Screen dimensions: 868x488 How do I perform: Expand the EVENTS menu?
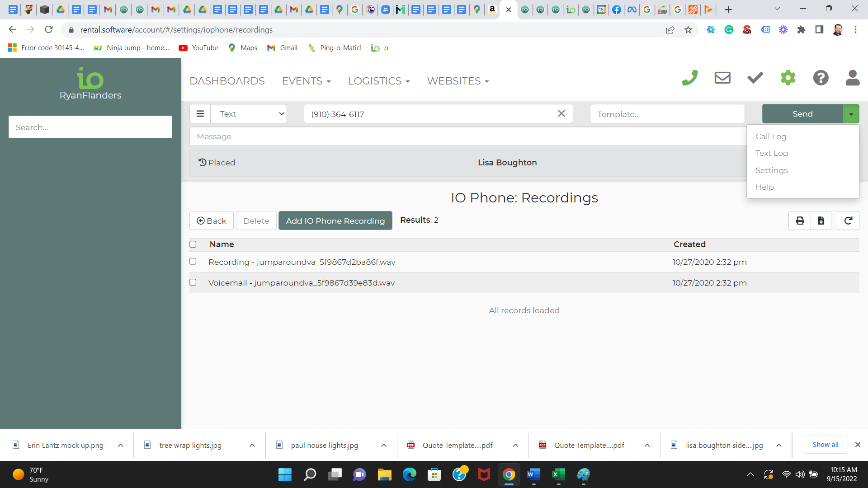tap(307, 81)
